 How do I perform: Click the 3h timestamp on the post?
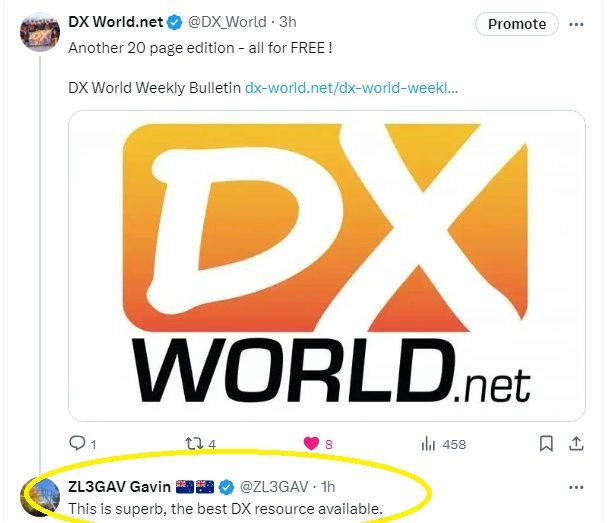pyautogui.click(x=288, y=22)
